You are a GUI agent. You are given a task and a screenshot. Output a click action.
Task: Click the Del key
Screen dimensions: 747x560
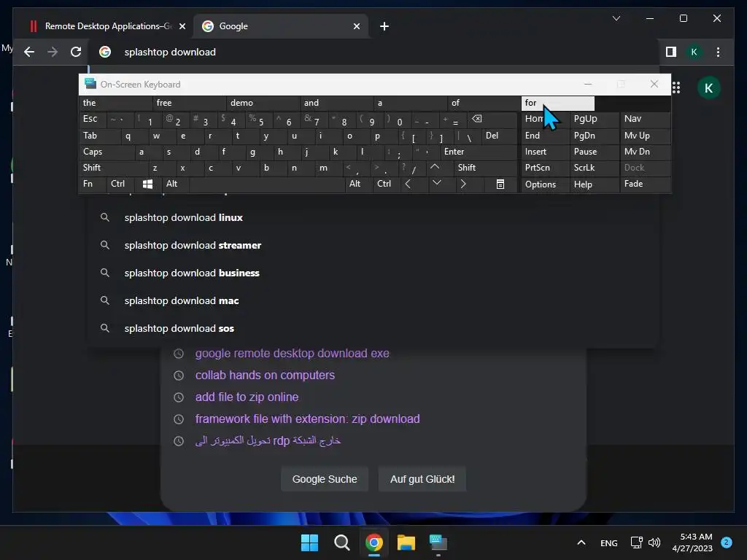[x=499, y=136]
